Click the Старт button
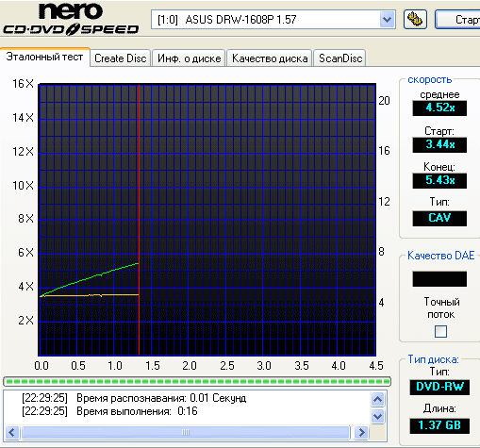The height and width of the screenshot is (448, 480). (459, 20)
